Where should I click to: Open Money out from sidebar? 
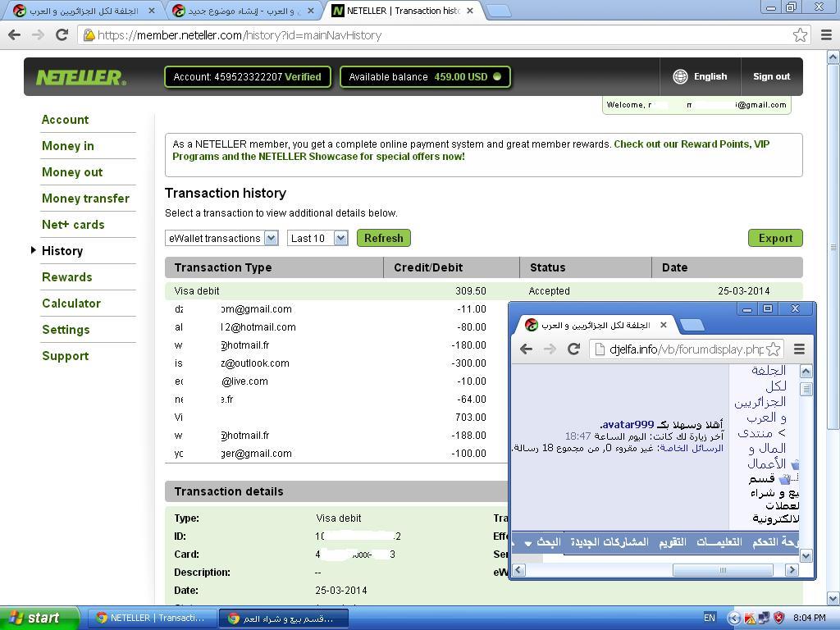[x=72, y=172]
